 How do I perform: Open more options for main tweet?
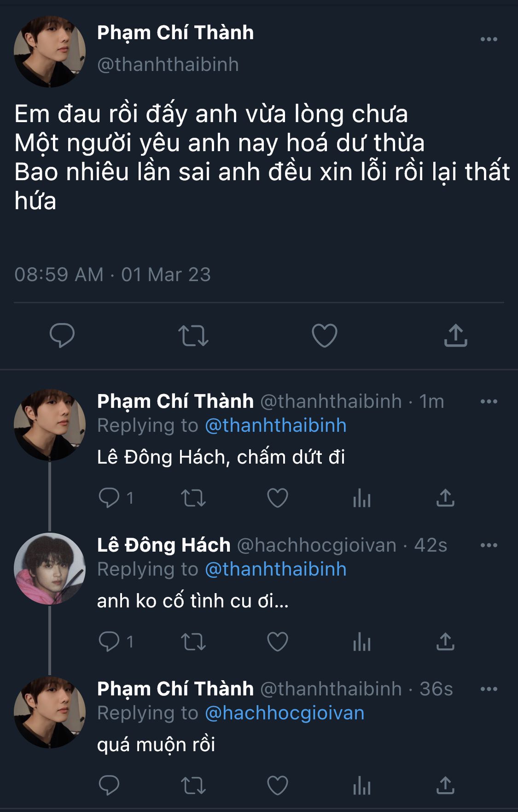tap(489, 39)
